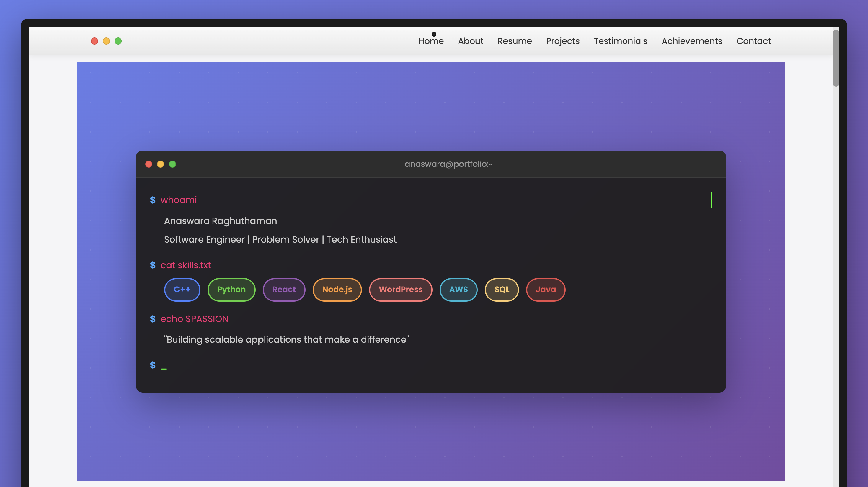Click the blue dollar prompt beside whoami
This screenshot has height=487, width=868.
click(153, 200)
